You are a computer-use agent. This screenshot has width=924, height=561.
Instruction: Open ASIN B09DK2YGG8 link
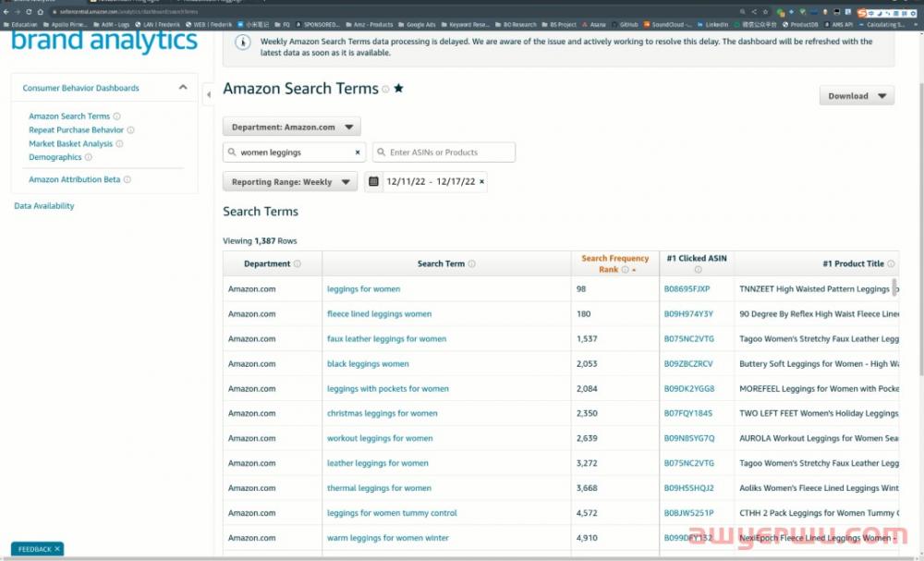(689, 389)
